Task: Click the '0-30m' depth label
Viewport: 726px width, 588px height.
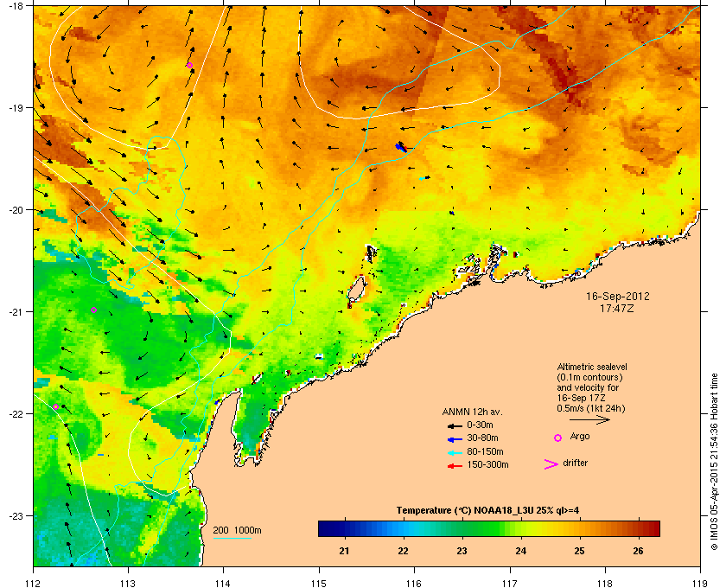Action: (480, 425)
